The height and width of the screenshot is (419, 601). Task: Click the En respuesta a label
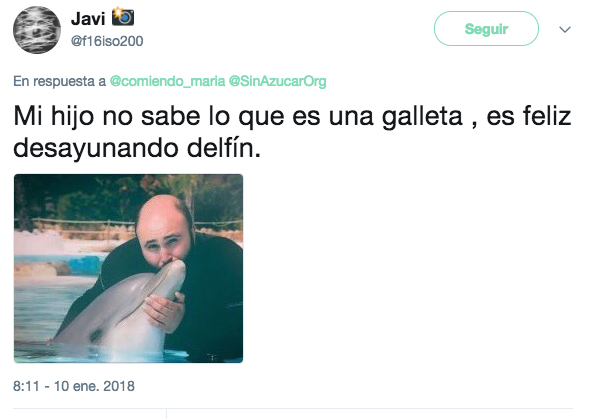59,81
